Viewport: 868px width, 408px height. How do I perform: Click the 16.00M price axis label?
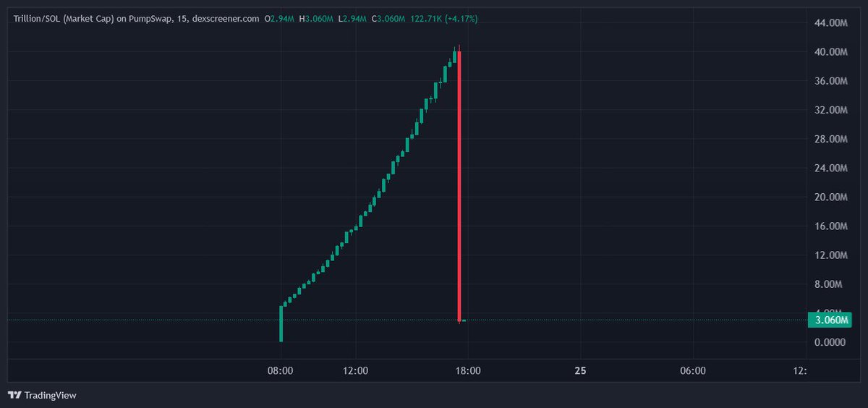pos(830,226)
